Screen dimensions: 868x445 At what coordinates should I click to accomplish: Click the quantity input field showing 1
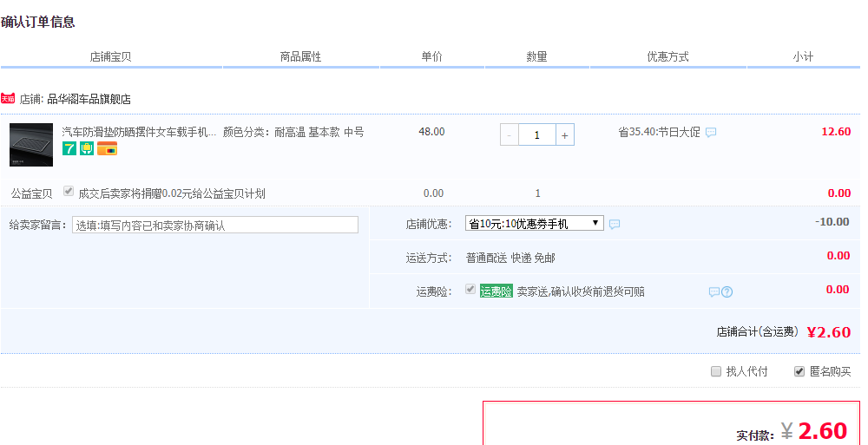click(537, 135)
